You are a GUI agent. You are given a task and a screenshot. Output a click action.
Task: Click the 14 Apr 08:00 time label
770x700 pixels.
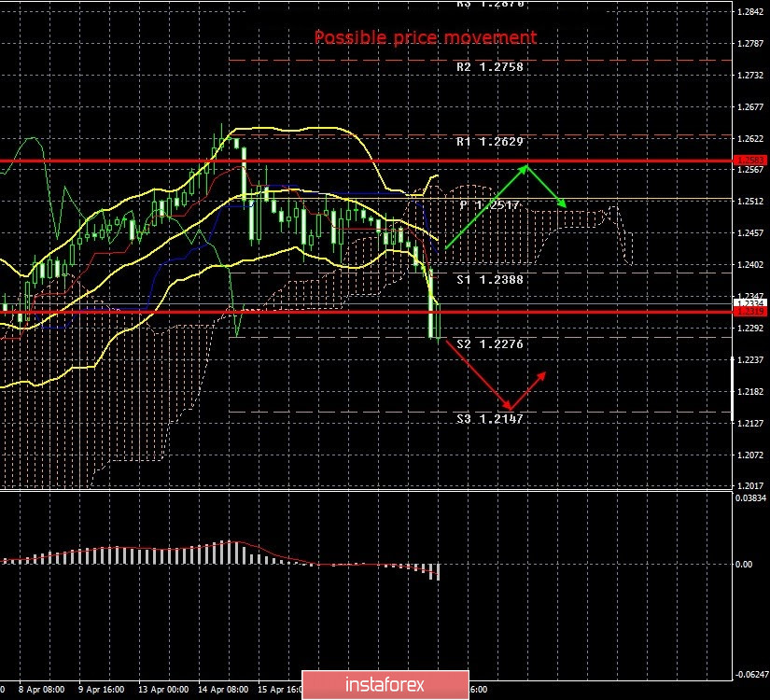[223, 689]
